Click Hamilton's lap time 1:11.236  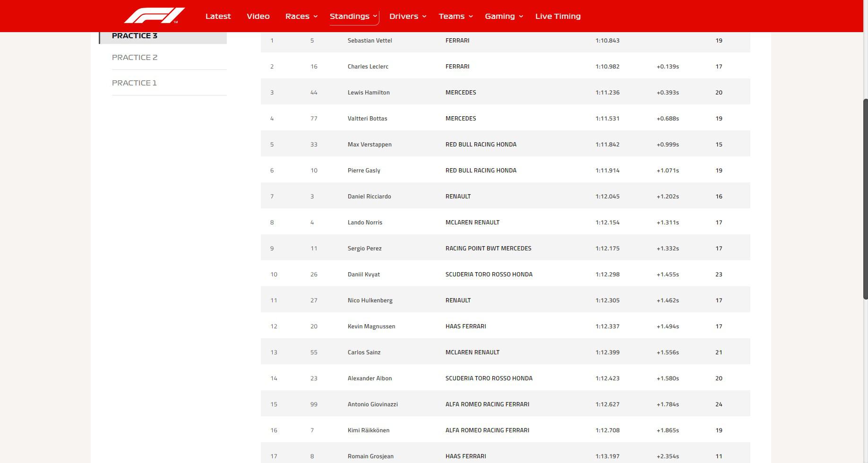pyautogui.click(x=607, y=93)
